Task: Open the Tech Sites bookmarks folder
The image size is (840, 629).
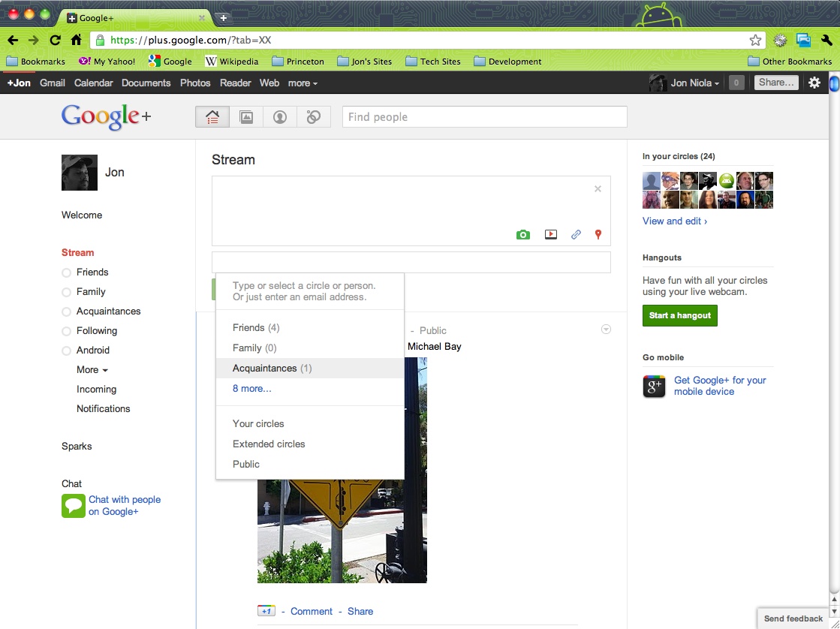Action: pos(433,61)
